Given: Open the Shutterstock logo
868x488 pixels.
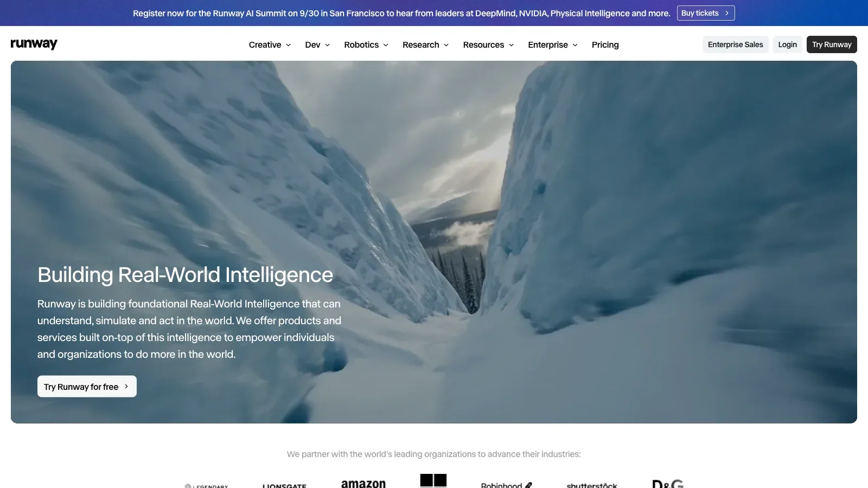Looking at the screenshot, I should 592,485.
